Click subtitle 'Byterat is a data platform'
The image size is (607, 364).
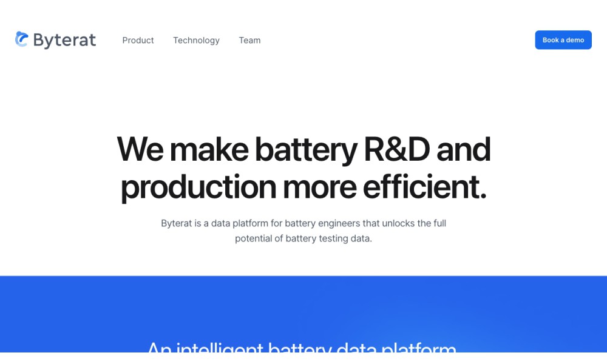point(215,223)
